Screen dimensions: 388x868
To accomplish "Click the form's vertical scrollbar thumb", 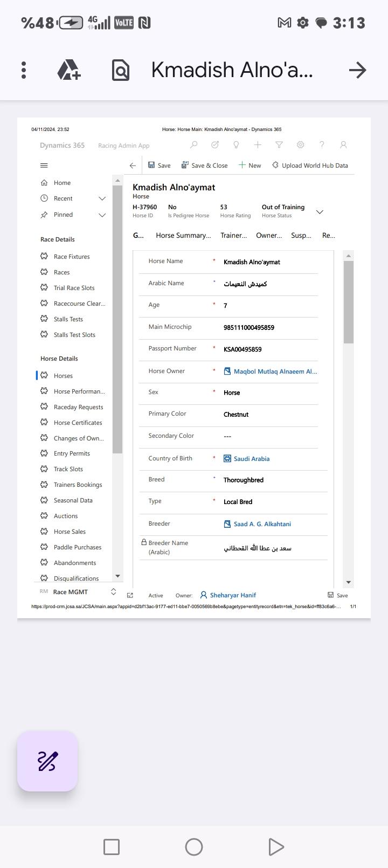I will pyautogui.click(x=349, y=302).
